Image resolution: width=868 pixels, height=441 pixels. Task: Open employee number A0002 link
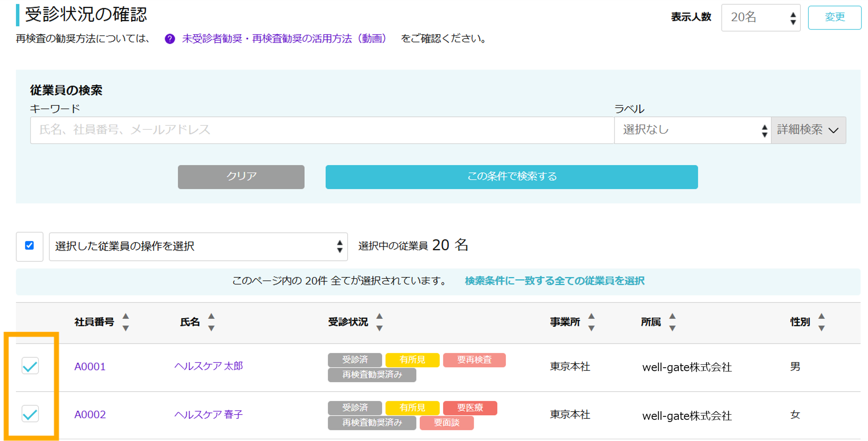pos(90,414)
